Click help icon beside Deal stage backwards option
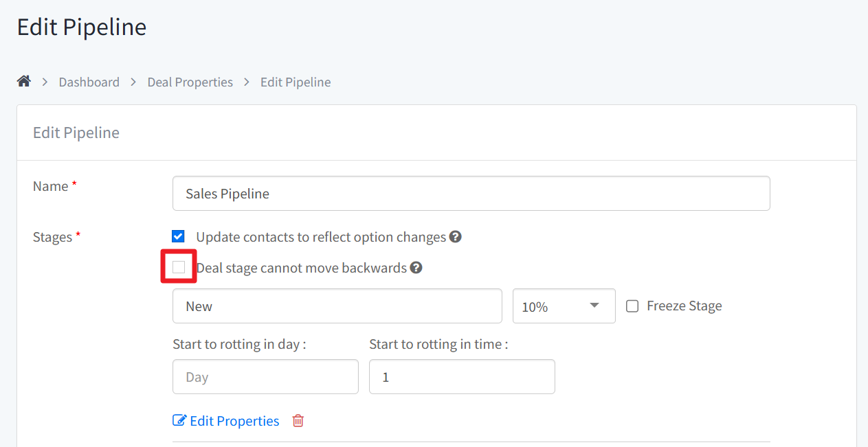Screen dimensions: 868x447 [x=416, y=268]
